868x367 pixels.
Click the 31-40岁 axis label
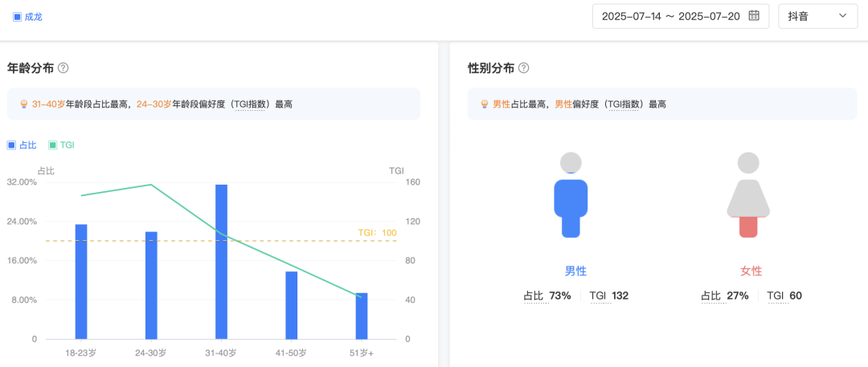[222, 353]
